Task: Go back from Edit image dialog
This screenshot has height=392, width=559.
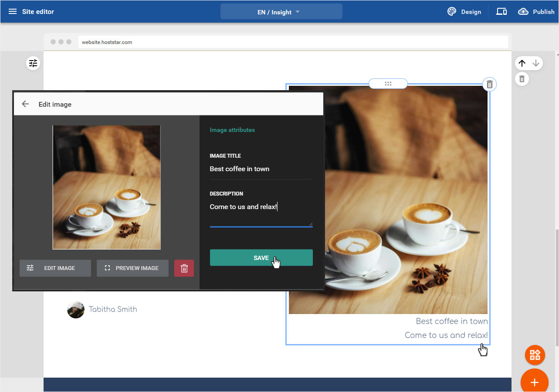Action: [25, 104]
